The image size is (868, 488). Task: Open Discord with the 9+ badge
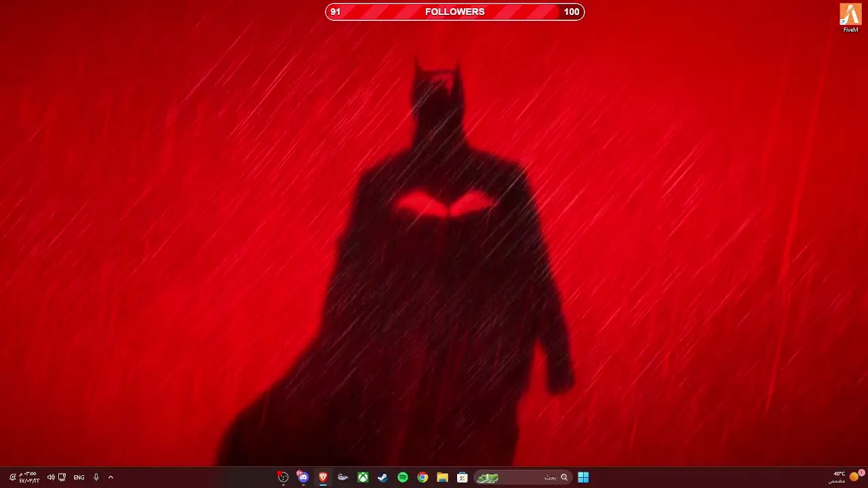click(x=303, y=477)
